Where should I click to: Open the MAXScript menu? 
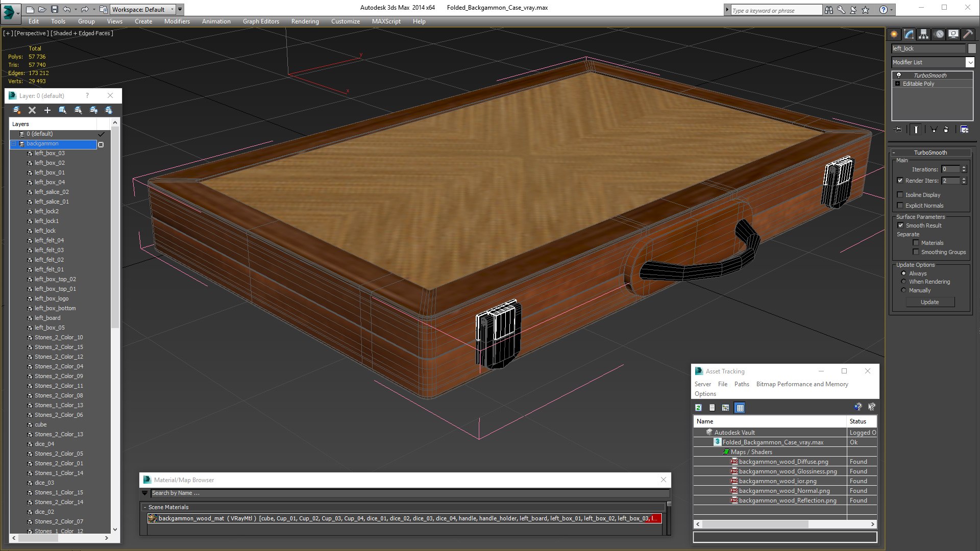point(386,21)
